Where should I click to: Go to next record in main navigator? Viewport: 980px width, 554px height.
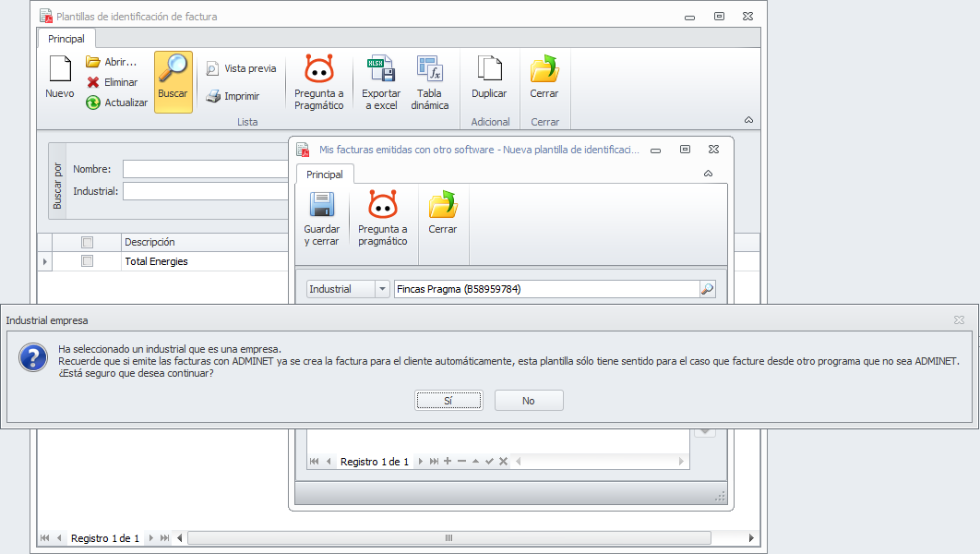(150, 537)
